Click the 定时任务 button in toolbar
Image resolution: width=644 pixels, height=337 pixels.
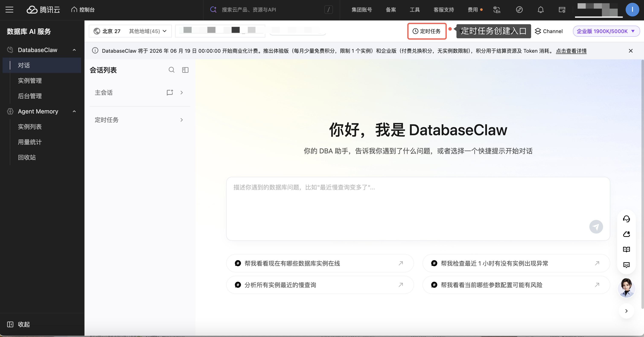427,31
